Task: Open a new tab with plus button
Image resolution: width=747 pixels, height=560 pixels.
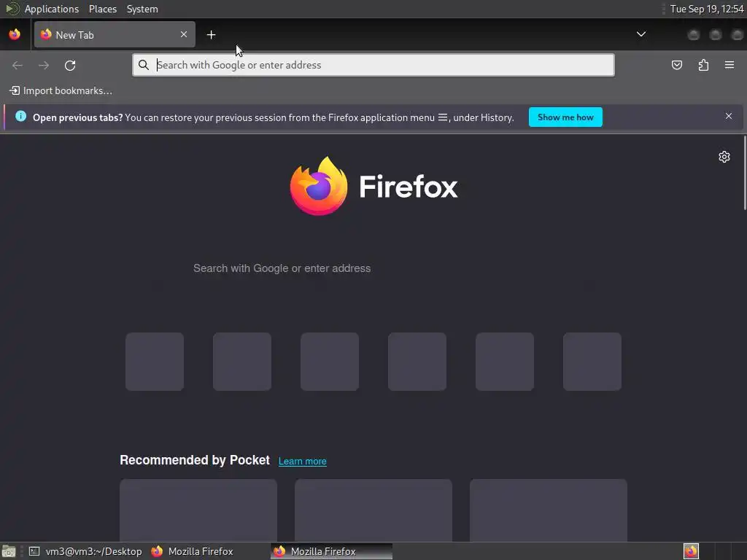Action: pos(211,35)
